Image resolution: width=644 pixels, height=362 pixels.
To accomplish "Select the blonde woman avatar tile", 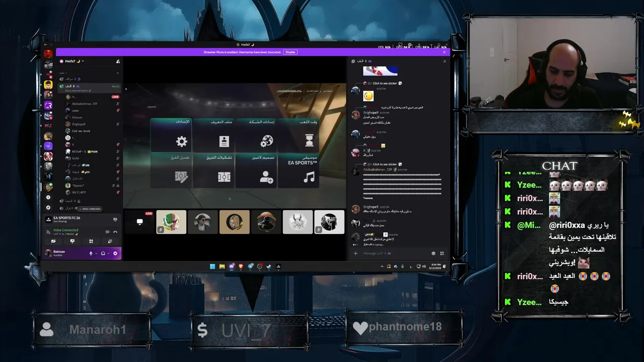I will 234,222.
